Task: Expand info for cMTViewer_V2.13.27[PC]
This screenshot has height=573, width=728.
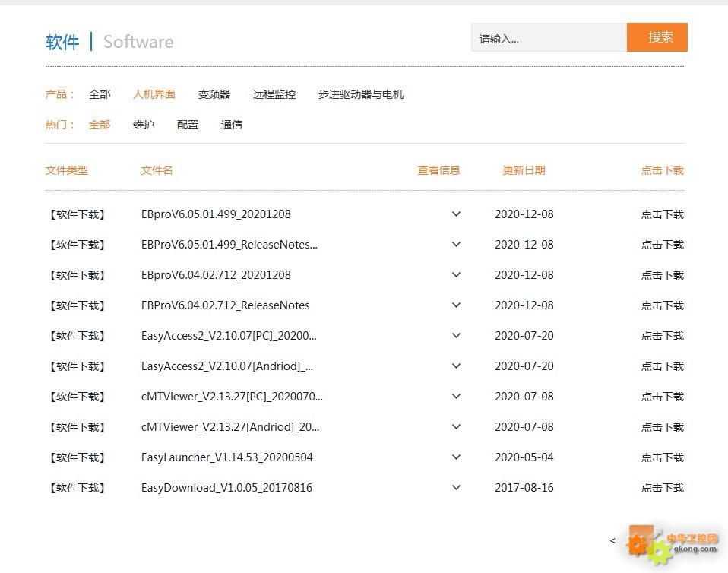Action: pos(457,397)
